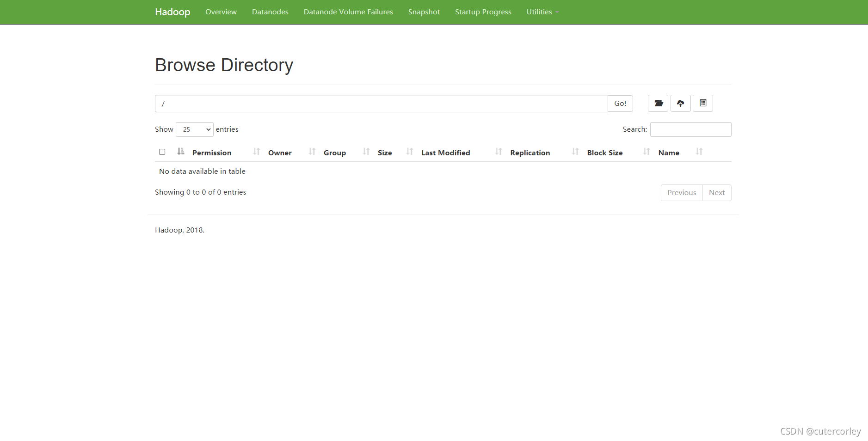This screenshot has height=441, width=868.
Task: Click the upload files cloud icon
Action: (x=680, y=104)
